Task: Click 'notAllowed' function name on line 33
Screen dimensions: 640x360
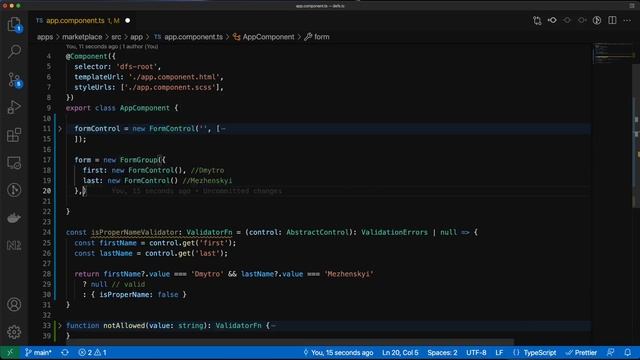Action: (x=124, y=326)
